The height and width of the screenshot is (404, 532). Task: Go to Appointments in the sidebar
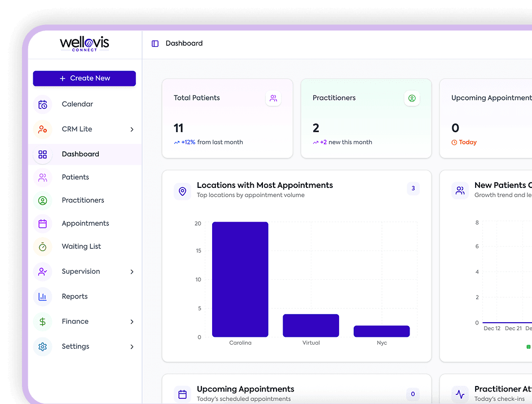85,223
